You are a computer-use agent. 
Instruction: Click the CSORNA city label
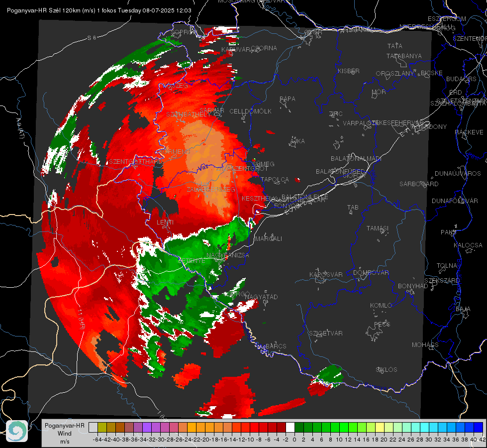pos(264,48)
